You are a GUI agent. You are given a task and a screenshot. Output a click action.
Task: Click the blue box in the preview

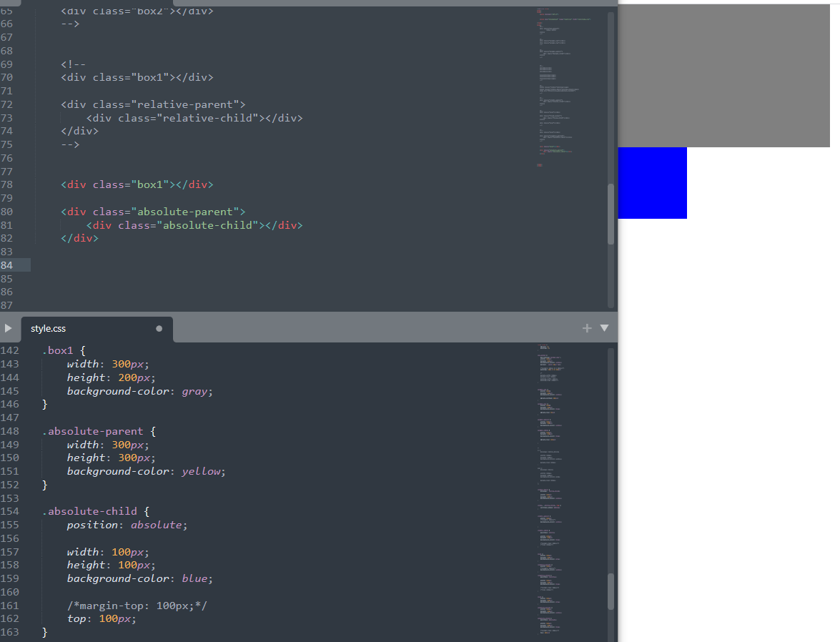pyautogui.click(x=652, y=183)
